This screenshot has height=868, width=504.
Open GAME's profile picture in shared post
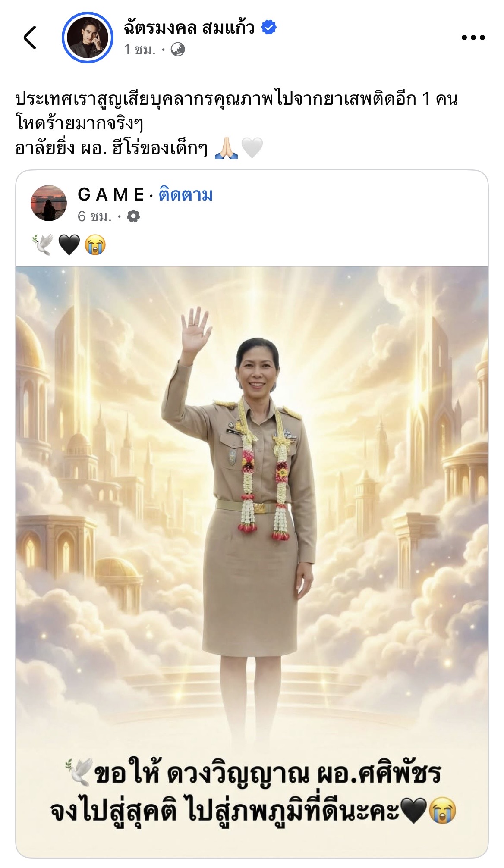click(49, 204)
